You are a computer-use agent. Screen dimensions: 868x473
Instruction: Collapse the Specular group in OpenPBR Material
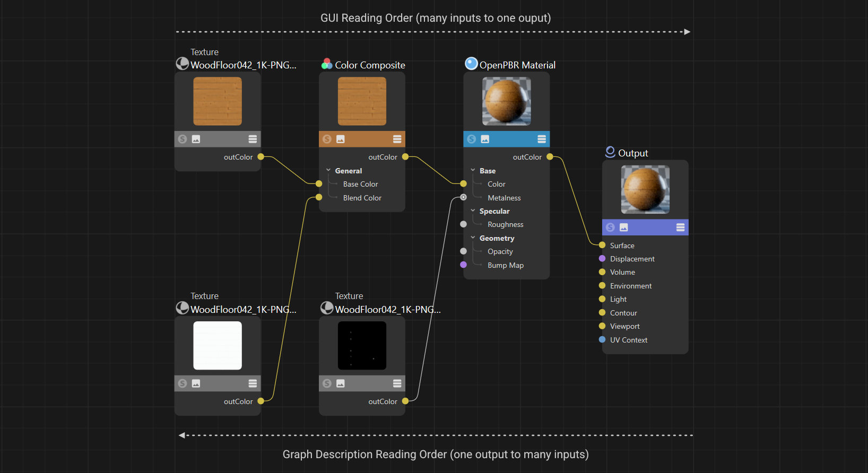click(473, 211)
